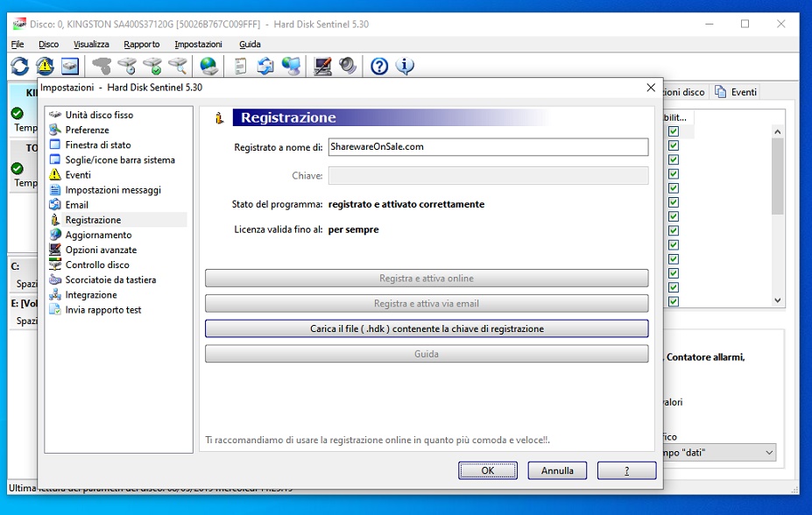Viewport: 812px width, 515px height.
Task: Click the blue info bubble about icon
Action: click(x=405, y=67)
